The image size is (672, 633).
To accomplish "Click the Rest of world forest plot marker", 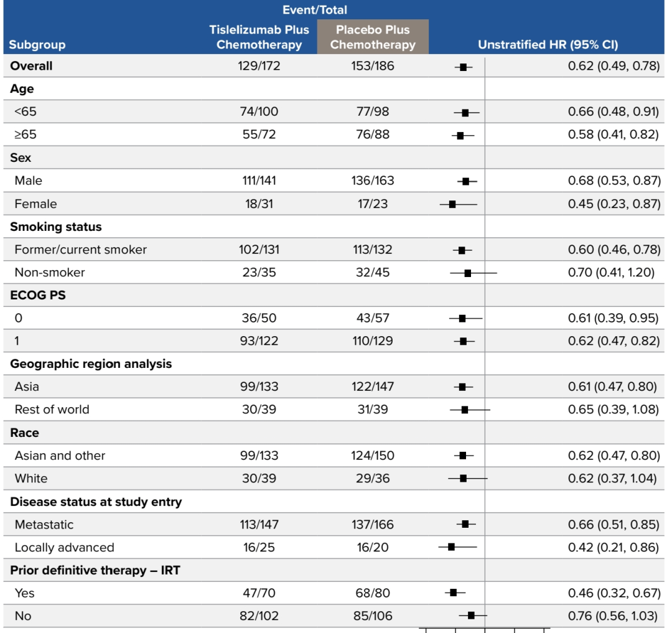I will point(464,410).
